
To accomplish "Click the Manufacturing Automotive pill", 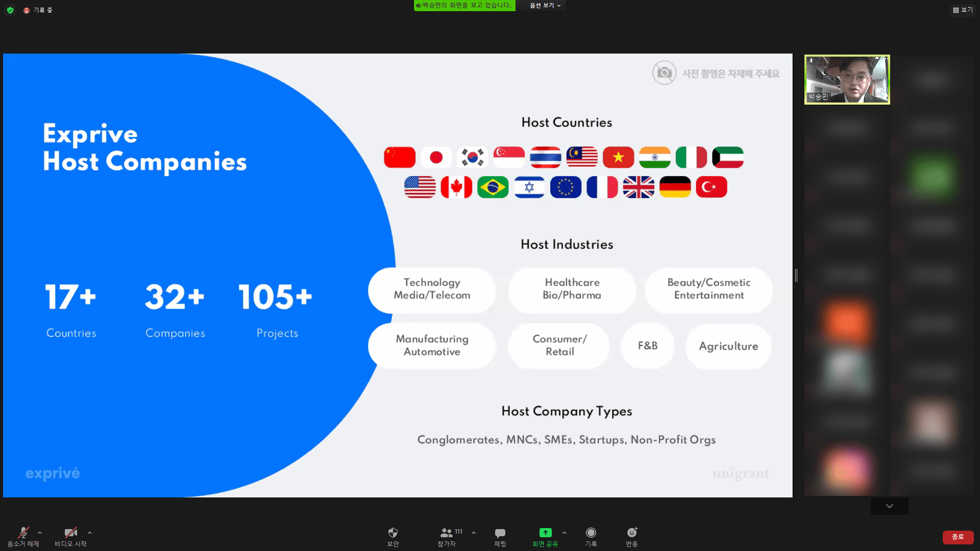I will (x=432, y=346).
